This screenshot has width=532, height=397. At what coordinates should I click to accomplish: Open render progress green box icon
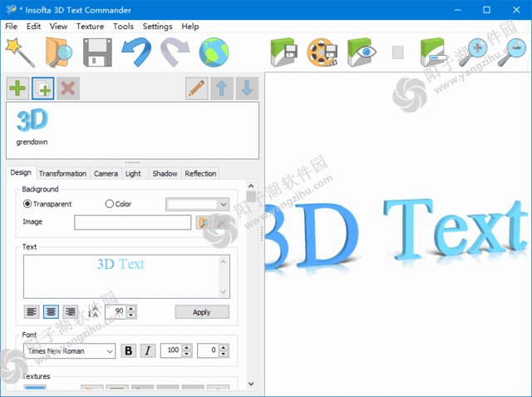(x=432, y=52)
